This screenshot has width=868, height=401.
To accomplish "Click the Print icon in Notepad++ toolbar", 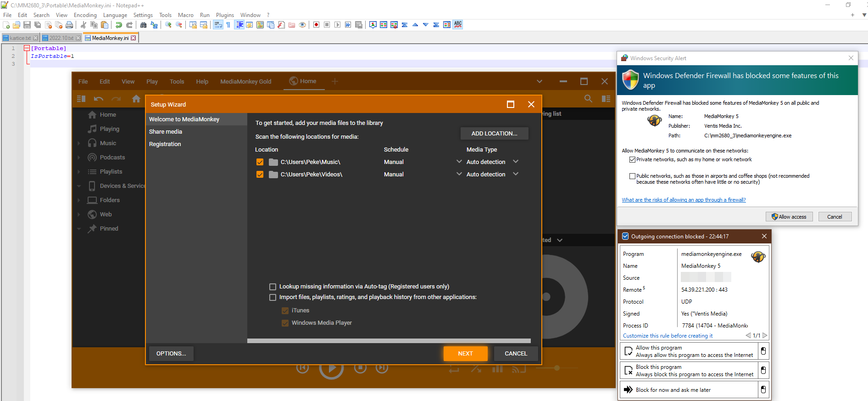I will tap(69, 25).
